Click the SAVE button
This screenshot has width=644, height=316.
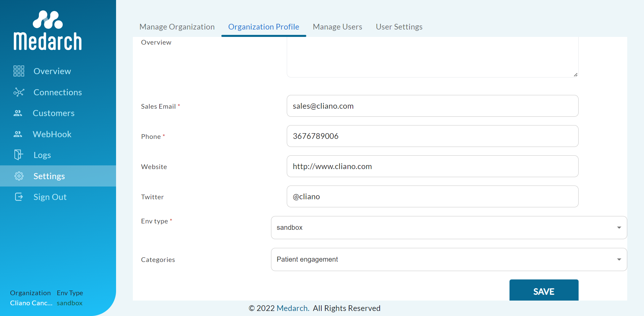(x=544, y=291)
